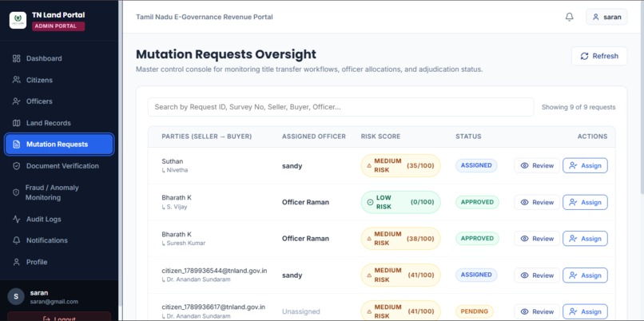Click the Pending status badge

click(475, 311)
